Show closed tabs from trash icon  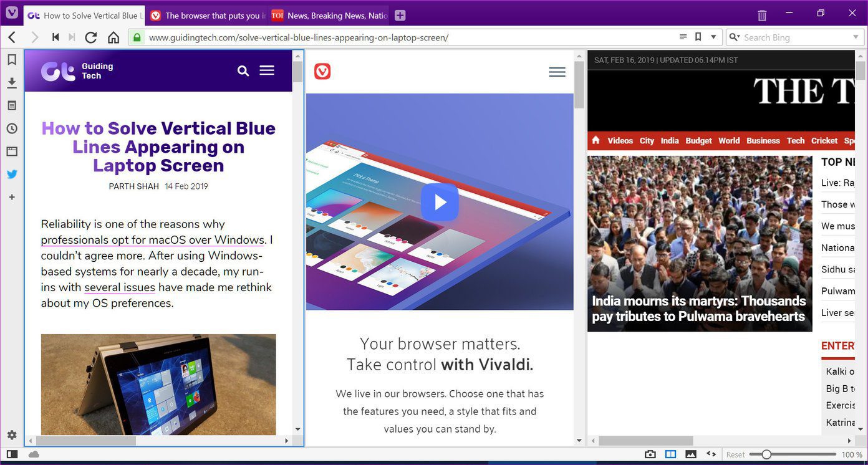point(762,15)
